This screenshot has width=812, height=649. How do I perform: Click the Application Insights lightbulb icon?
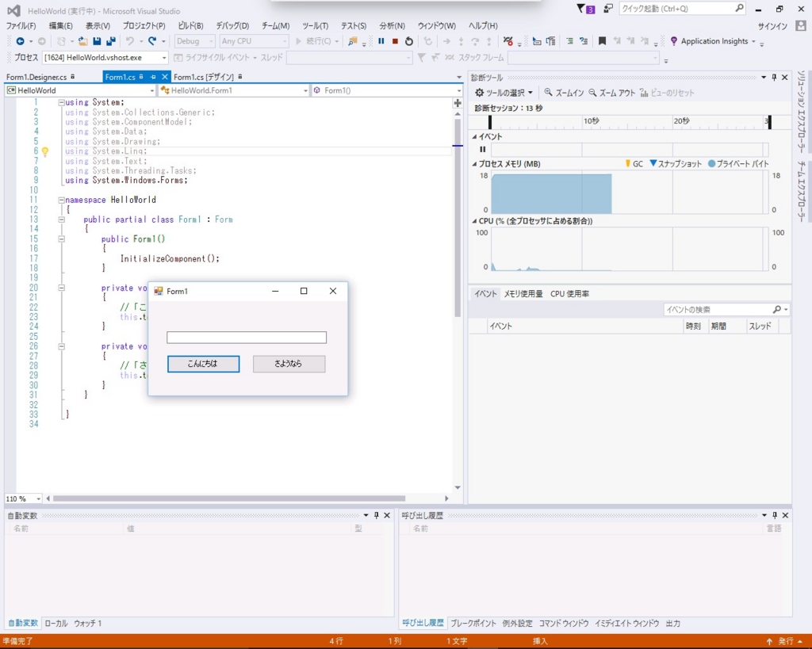point(674,41)
